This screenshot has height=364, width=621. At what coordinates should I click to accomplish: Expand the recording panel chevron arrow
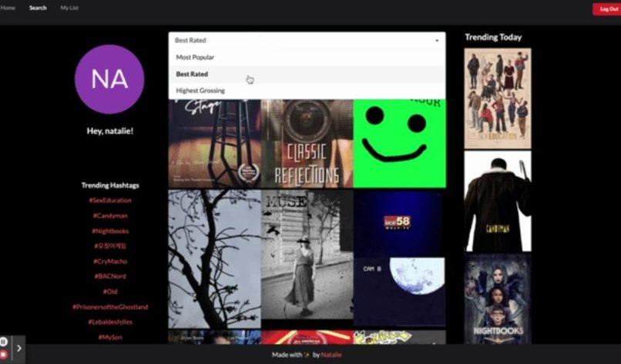point(19,348)
